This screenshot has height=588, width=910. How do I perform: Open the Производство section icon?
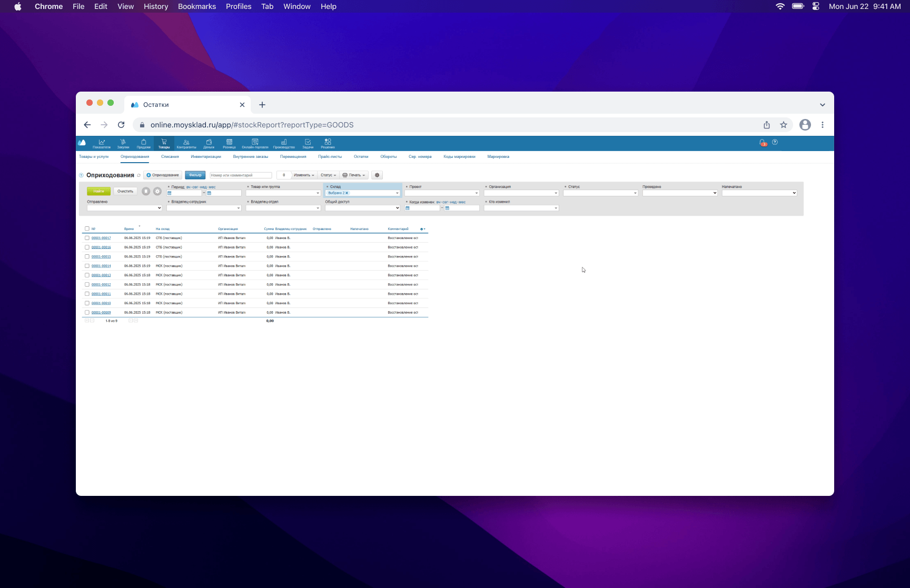click(284, 143)
